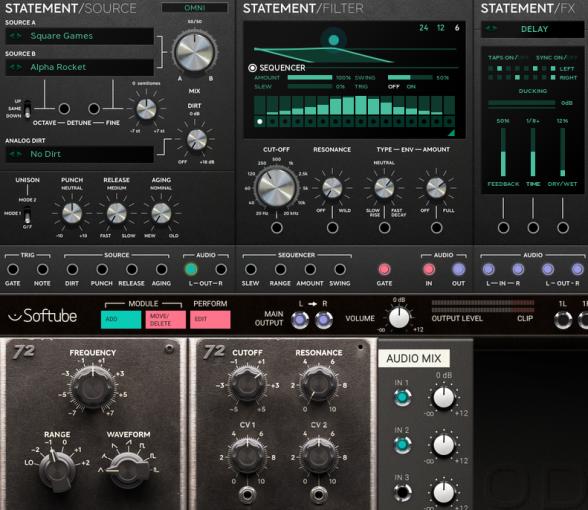This screenshot has width=588, height=510.
Task: Click the Source Release modulation jack
Action: 132,269
